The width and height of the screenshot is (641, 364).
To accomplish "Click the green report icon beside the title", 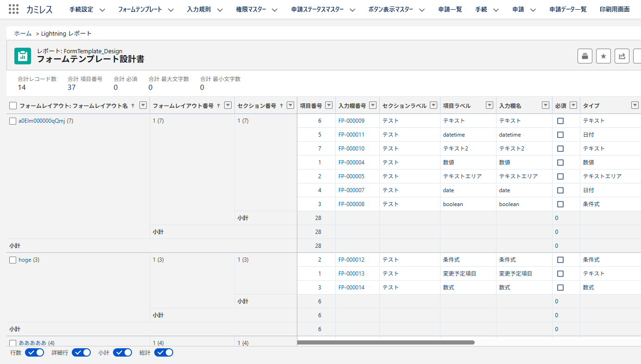I will click(22, 56).
